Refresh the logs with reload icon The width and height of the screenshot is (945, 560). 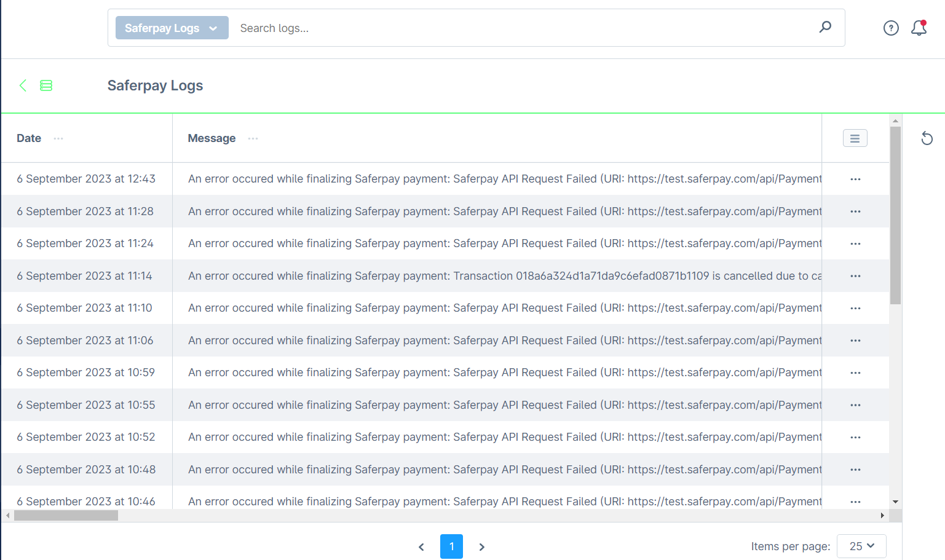click(927, 138)
